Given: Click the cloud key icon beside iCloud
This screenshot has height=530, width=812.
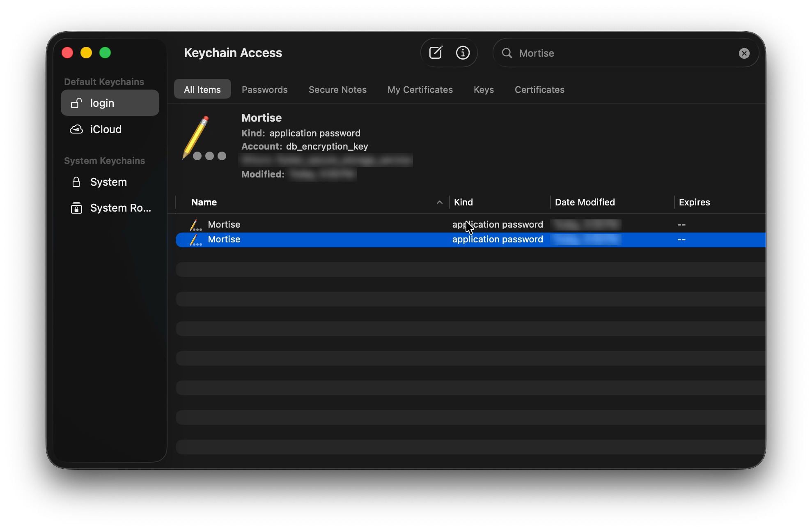Looking at the screenshot, I should [76, 129].
